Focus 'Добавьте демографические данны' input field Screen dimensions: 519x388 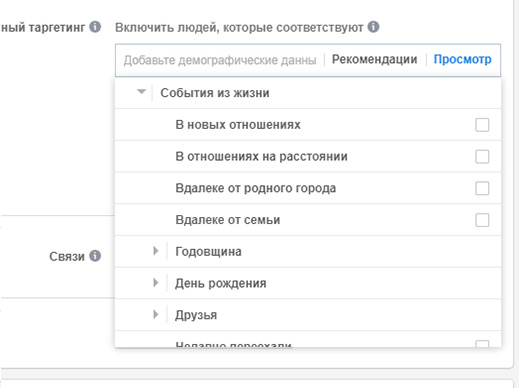220,60
